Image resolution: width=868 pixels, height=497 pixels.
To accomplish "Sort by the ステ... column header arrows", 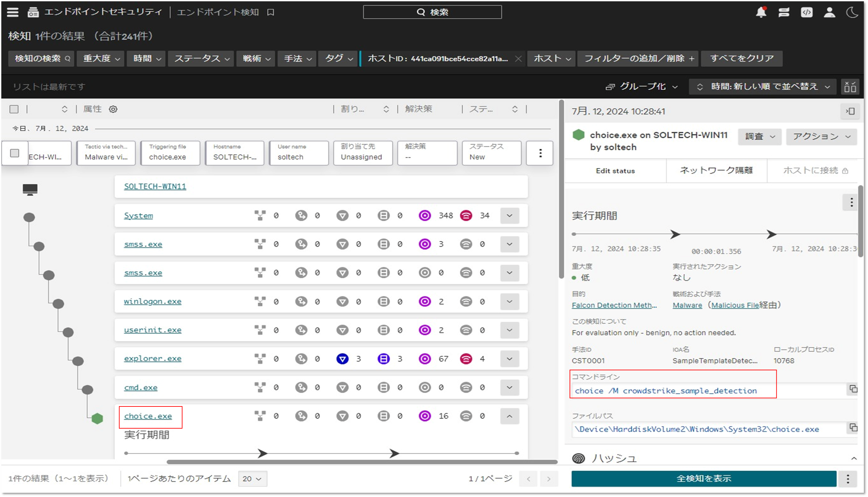I will click(x=514, y=109).
